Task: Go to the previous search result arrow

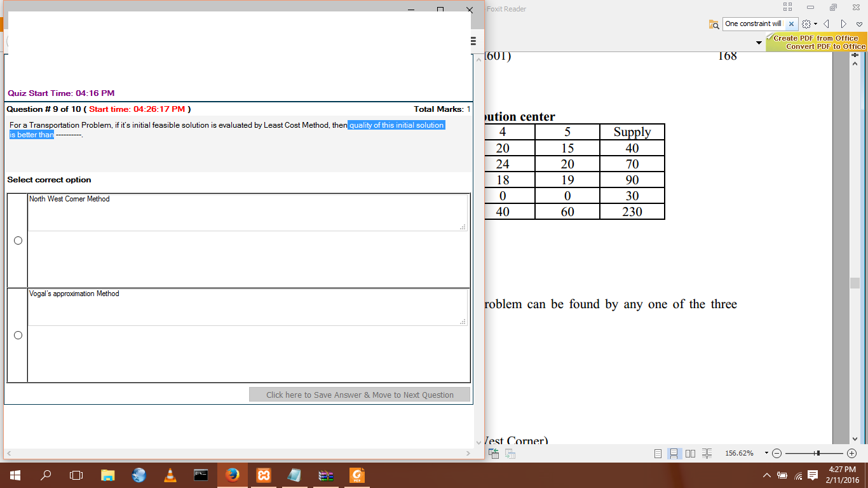Action: [827, 24]
